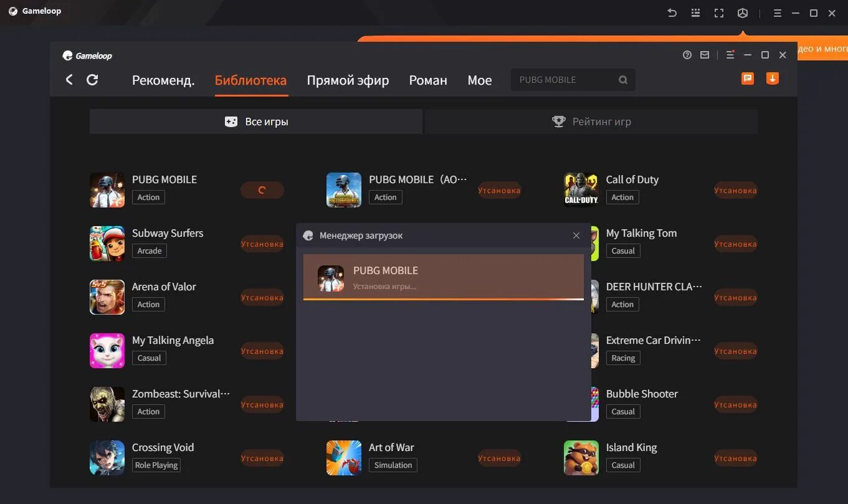Install Crossing Void
The image size is (848, 504).
click(x=262, y=459)
